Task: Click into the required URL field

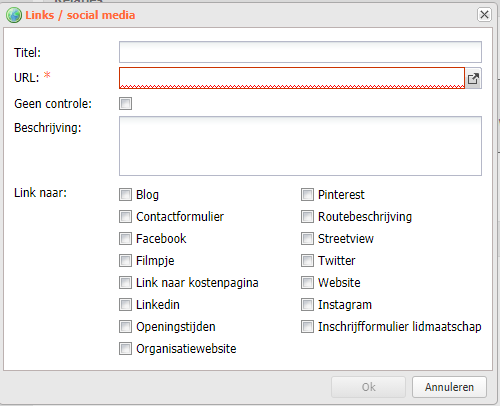Action: pos(292,78)
